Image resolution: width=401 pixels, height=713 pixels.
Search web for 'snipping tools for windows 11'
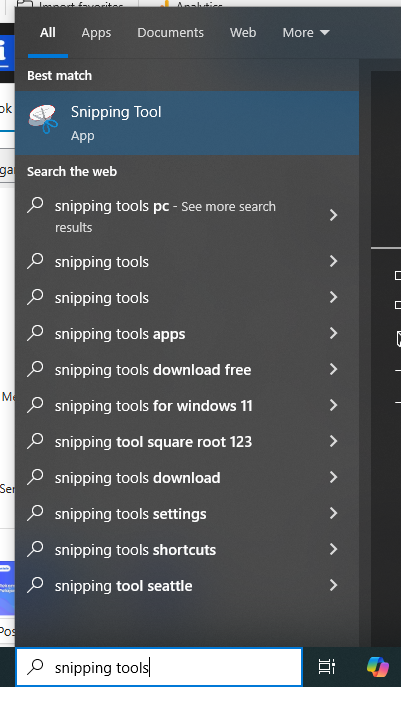[x=187, y=406]
